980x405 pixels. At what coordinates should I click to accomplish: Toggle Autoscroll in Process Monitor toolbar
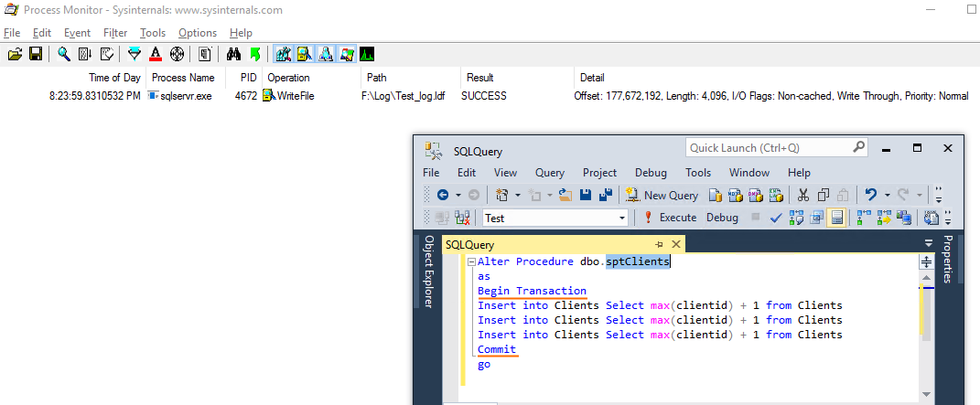(85, 54)
